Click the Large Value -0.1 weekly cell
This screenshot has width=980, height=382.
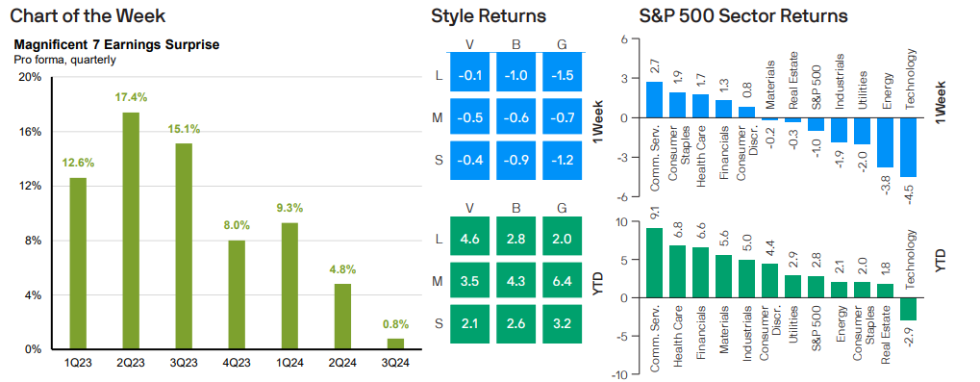pyautogui.click(x=469, y=76)
